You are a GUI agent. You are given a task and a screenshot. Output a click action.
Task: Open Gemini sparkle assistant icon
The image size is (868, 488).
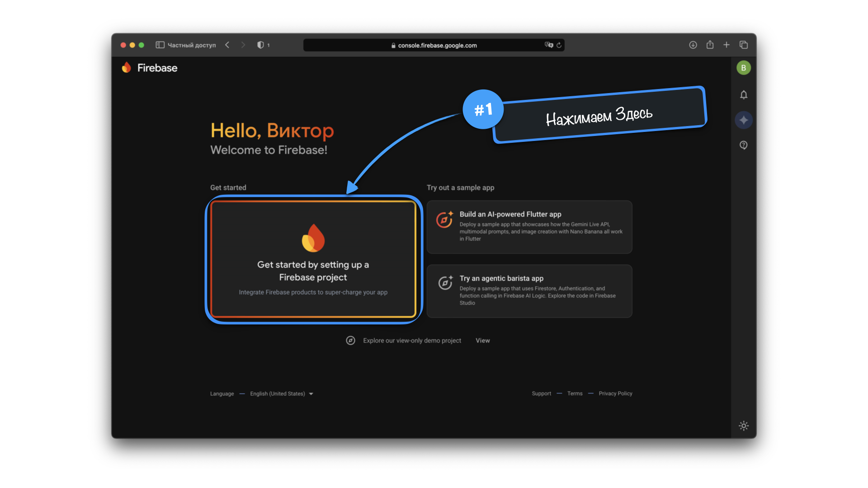[x=744, y=120]
